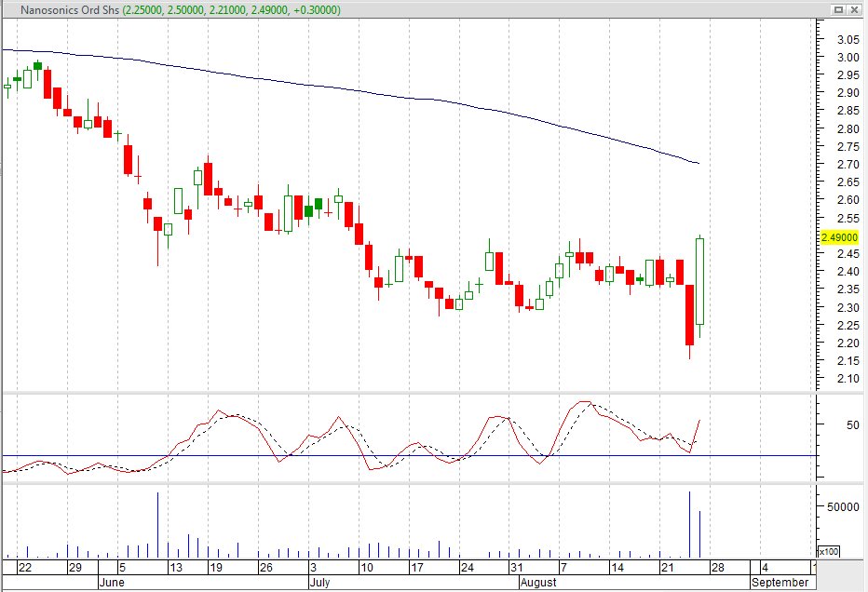Click date 17 on the time axis

pyautogui.click(x=417, y=568)
